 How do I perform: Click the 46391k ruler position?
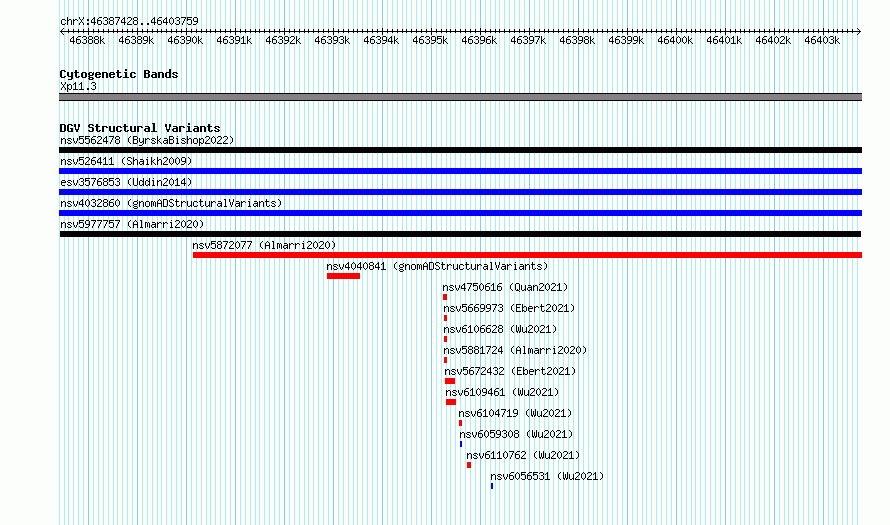(234, 40)
